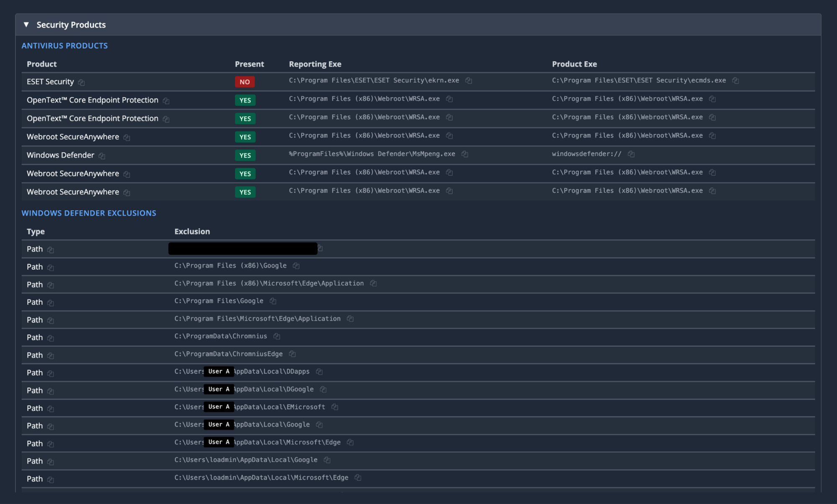Click the red NO badge for ESET
Image resolution: width=837 pixels, height=504 pixels.
244,82
